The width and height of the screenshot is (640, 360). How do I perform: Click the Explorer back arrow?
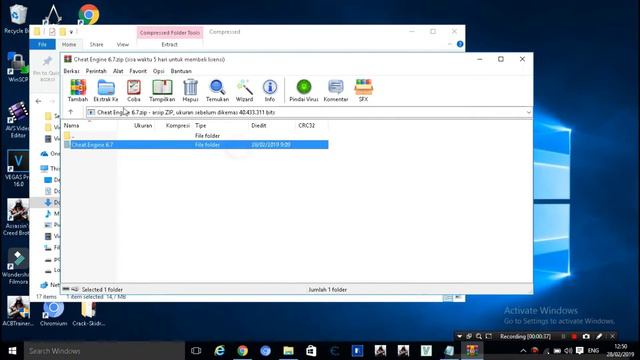point(38,101)
